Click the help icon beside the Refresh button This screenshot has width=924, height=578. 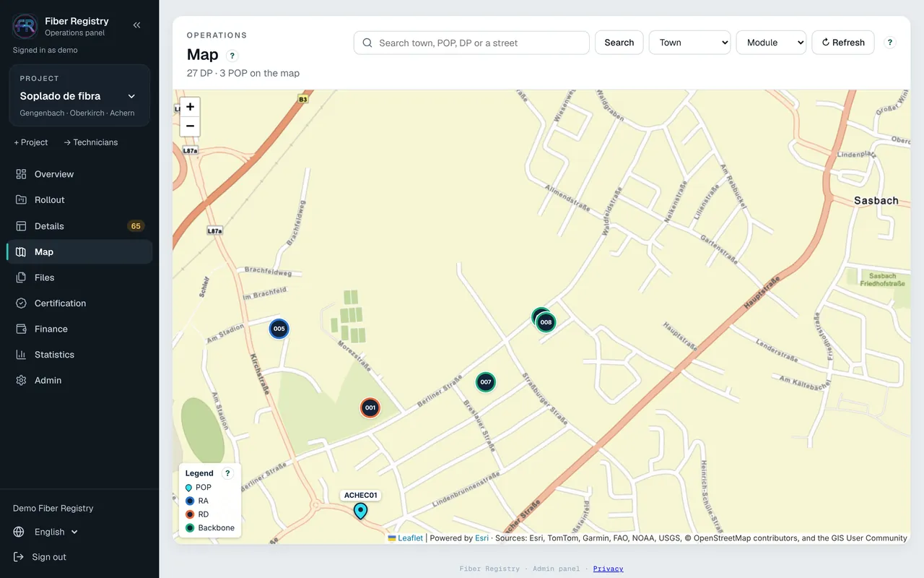coord(890,43)
